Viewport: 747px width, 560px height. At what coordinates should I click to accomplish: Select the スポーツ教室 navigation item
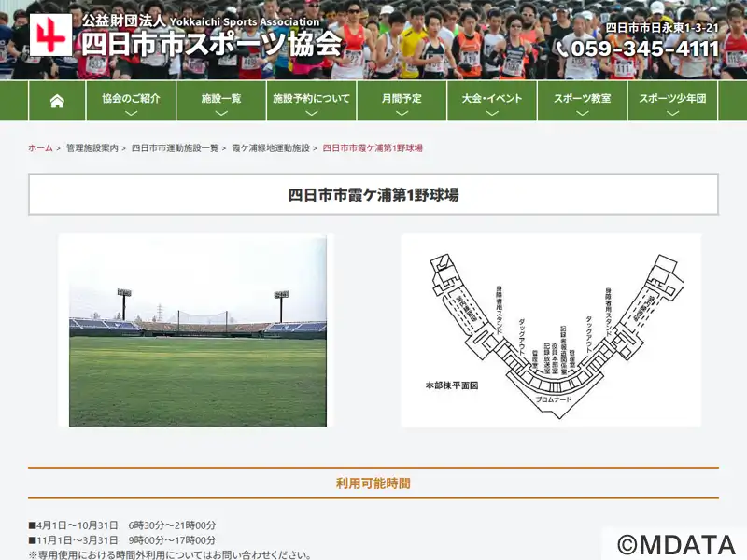(582, 101)
